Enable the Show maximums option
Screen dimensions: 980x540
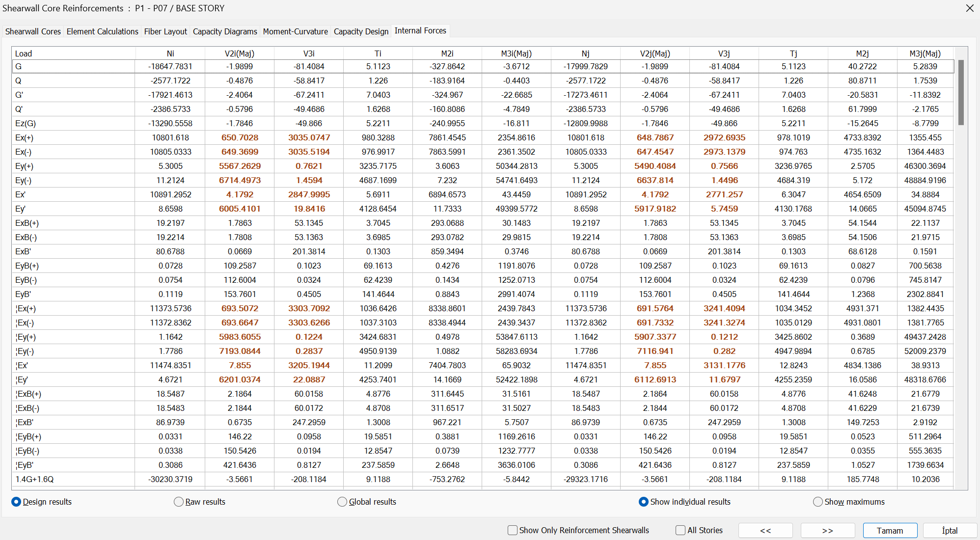(817, 502)
